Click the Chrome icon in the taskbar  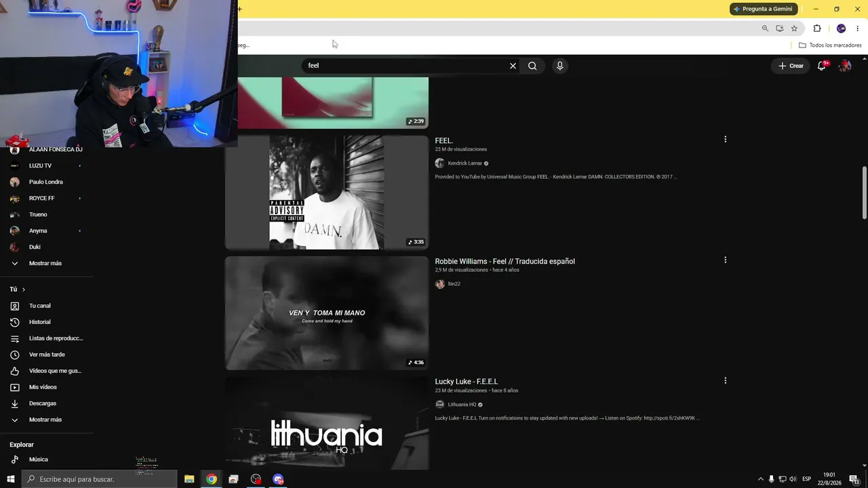click(212, 479)
